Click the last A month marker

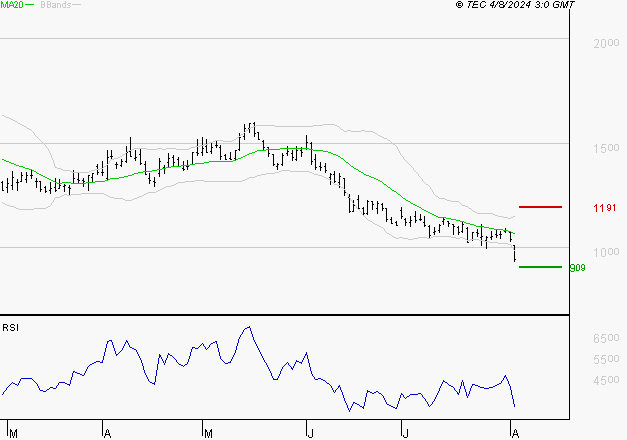[515, 434]
